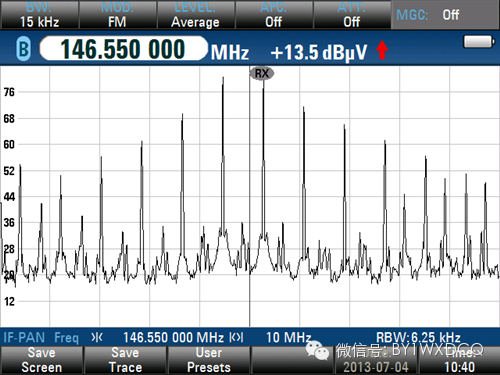Image resolution: width=500 pixels, height=375 pixels.
Task: Click the WeChat logo icon
Action: (x=318, y=351)
